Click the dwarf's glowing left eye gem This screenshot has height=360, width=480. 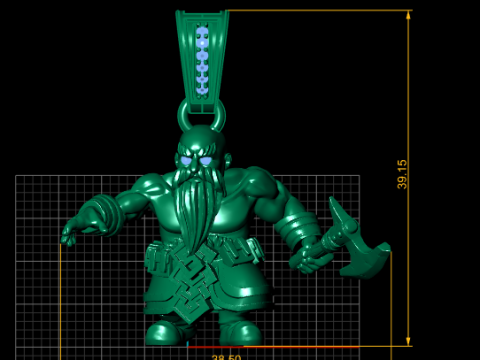186,161
